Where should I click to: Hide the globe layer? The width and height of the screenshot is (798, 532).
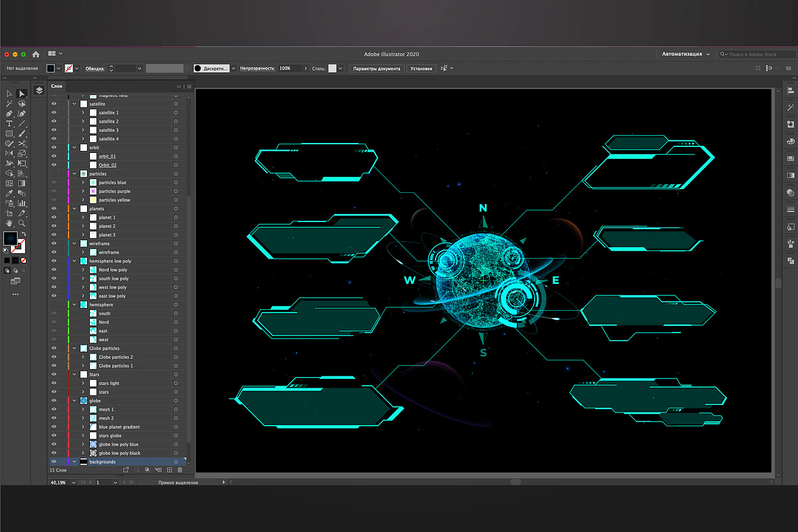(54, 401)
